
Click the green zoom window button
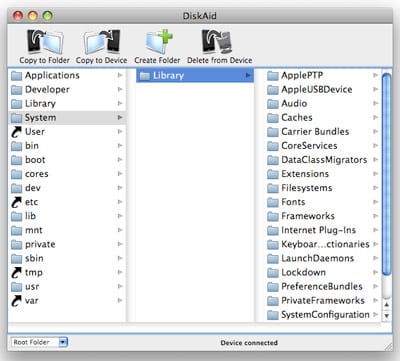click(48, 16)
